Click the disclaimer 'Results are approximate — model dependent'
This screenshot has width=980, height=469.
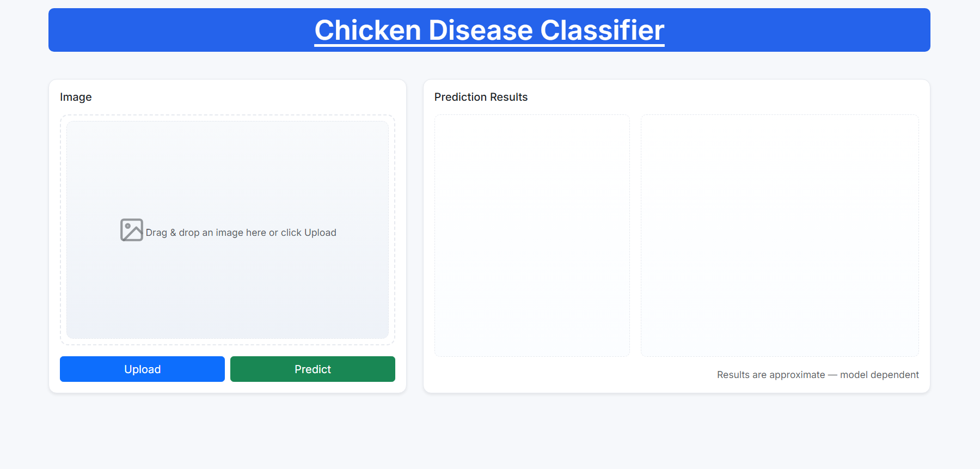click(x=818, y=375)
